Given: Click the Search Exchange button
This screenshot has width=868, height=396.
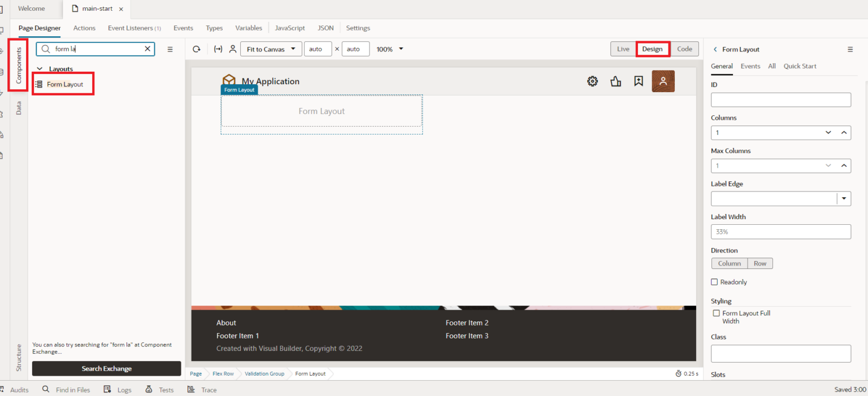Looking at the screenshot, I should pyautogui.click(x=106, y=368).
